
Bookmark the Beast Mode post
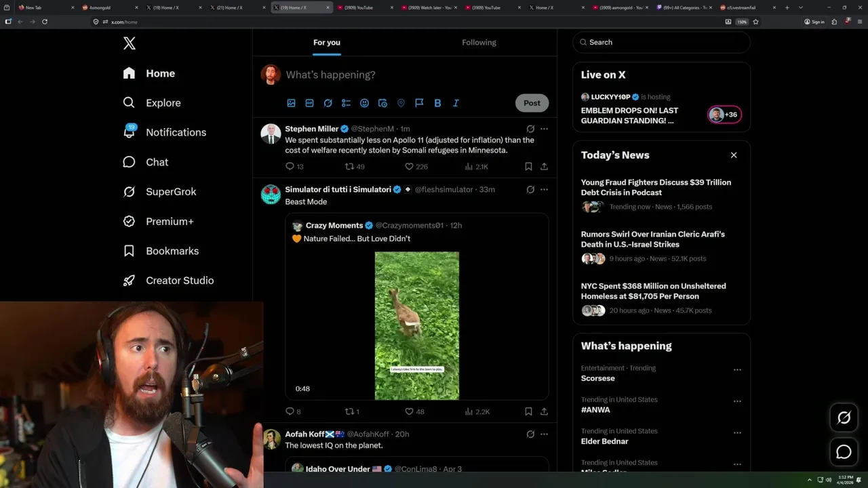(528, 411)
